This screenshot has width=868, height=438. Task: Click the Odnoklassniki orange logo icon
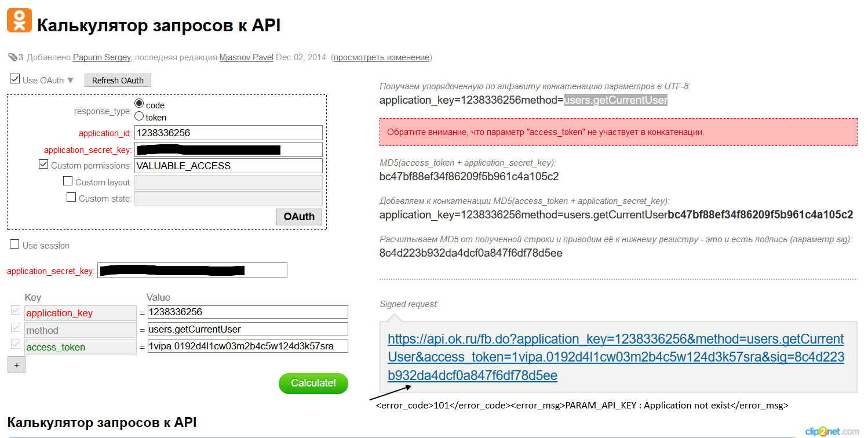click(x=19, y=21)
